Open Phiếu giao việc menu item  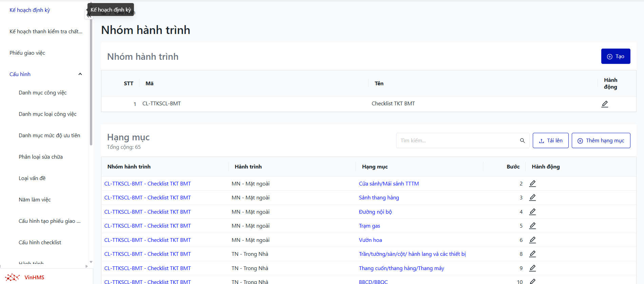point(27,53)
